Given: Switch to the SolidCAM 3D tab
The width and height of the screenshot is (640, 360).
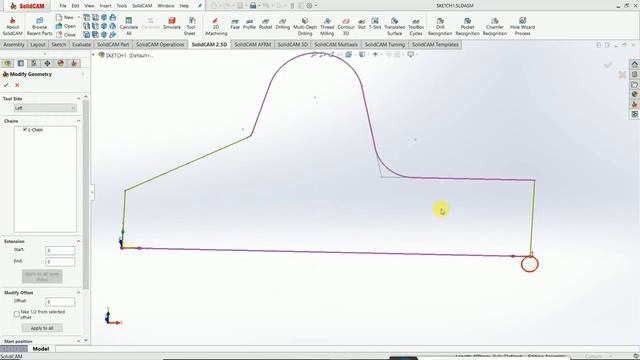Looking at the screenshot, I should click(292, 44).
